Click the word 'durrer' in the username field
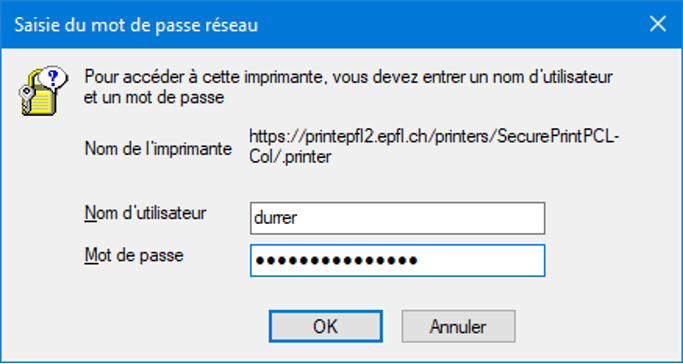 [x=275, y=218]
